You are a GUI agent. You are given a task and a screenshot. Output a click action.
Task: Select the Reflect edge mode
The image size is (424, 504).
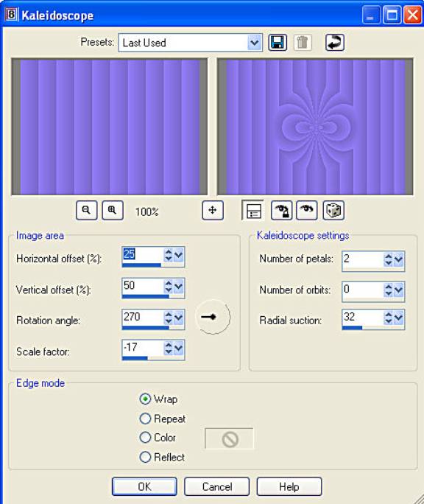click(145, 457)
